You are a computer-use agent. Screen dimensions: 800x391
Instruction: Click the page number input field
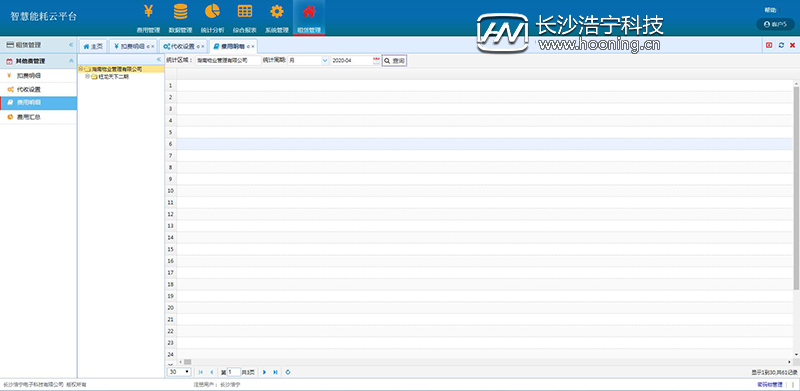(234, 372)
